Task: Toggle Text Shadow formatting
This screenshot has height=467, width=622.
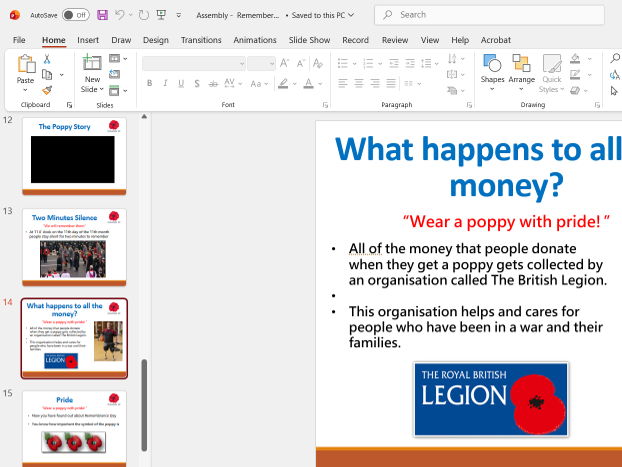Action: click(x=197, y=83)
